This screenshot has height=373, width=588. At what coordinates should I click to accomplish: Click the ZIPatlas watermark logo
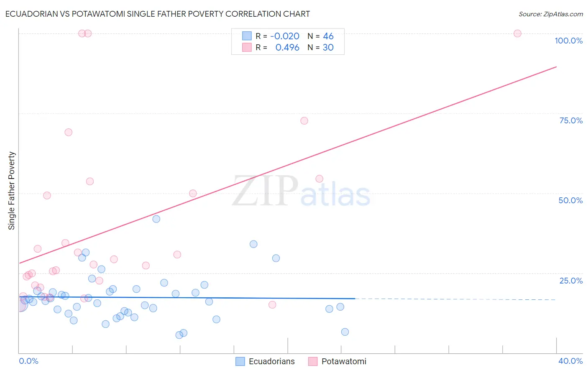301,192
